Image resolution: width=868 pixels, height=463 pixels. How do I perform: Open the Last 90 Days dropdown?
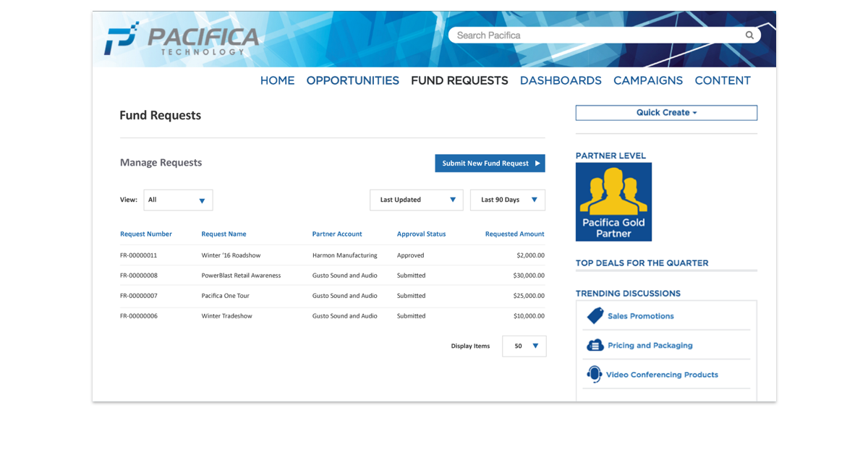[x=508, y=200]
